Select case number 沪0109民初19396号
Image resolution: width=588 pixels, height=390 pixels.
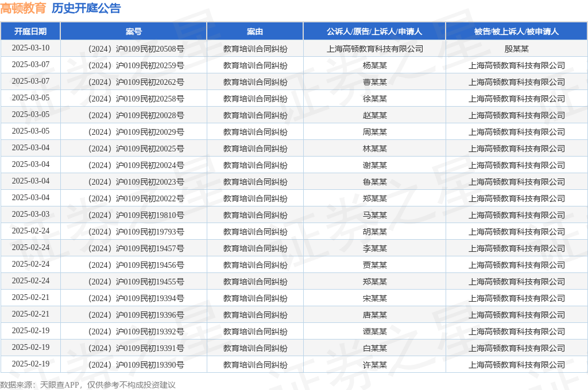pos(150,315)
